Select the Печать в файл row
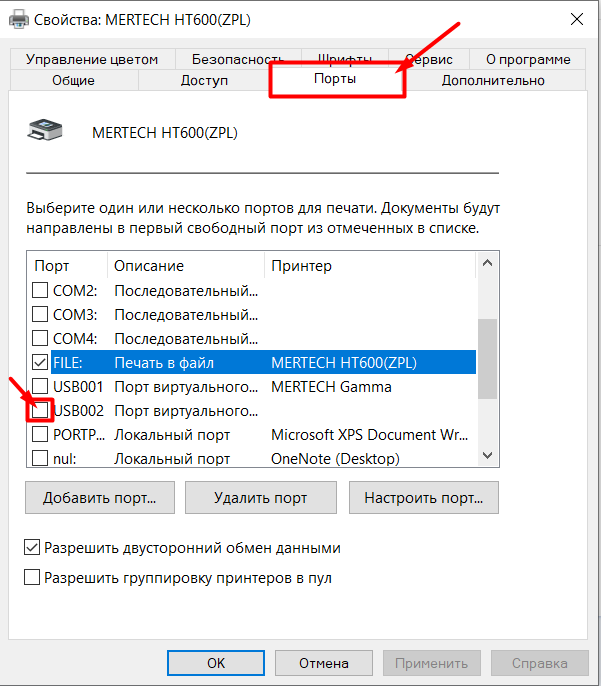601x686 pixels. [263, 362]
